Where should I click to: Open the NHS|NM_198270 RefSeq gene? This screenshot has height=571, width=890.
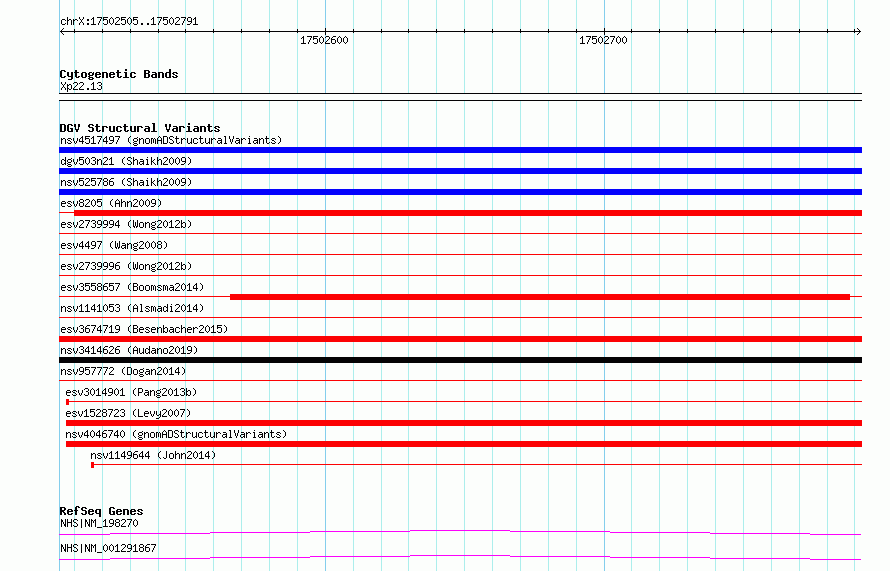pos(99,523)
